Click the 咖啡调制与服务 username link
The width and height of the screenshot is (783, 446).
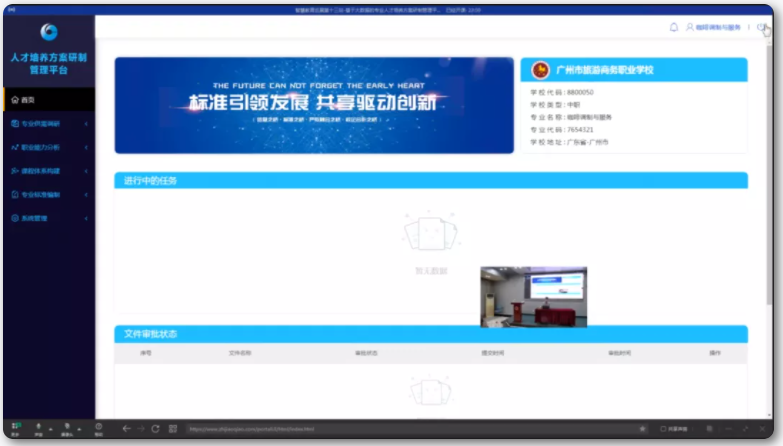coord(718,27)
